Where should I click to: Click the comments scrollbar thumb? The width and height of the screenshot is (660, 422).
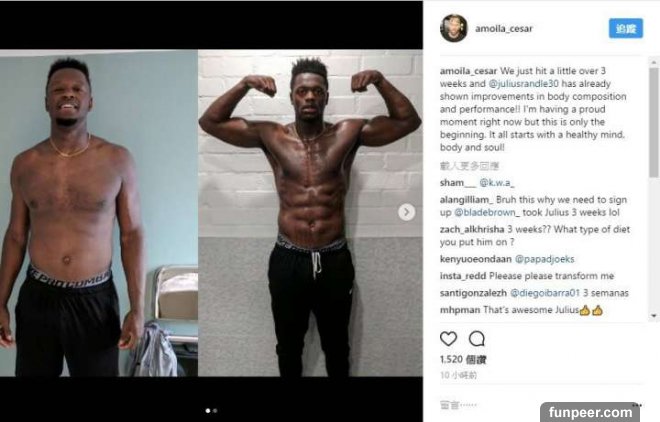coord(654,122)
